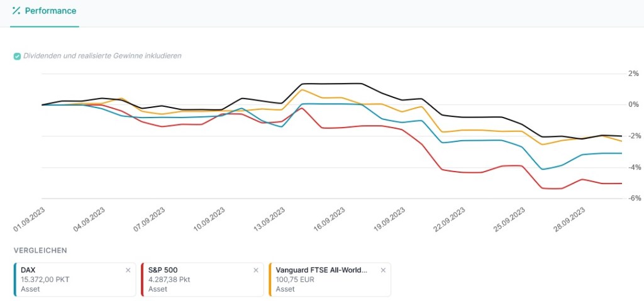This screenshot has height=301, width=644.
Task: Remove S&P 500 comparison with X icon
Action: [255, 270]
